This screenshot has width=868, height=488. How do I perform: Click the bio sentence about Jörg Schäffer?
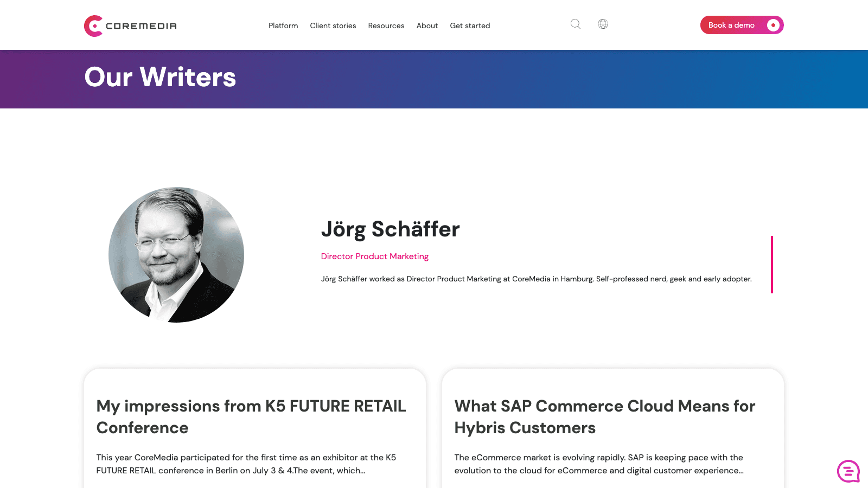(x=537, y=279)
